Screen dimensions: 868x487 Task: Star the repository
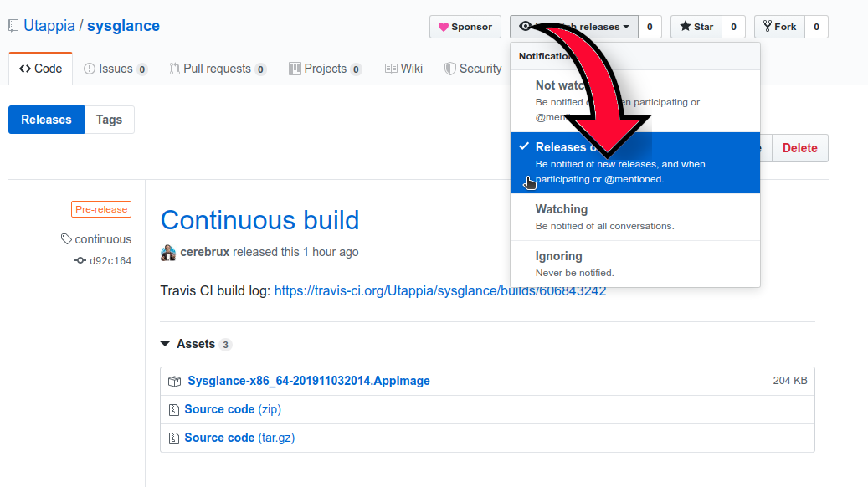(696, 27)
